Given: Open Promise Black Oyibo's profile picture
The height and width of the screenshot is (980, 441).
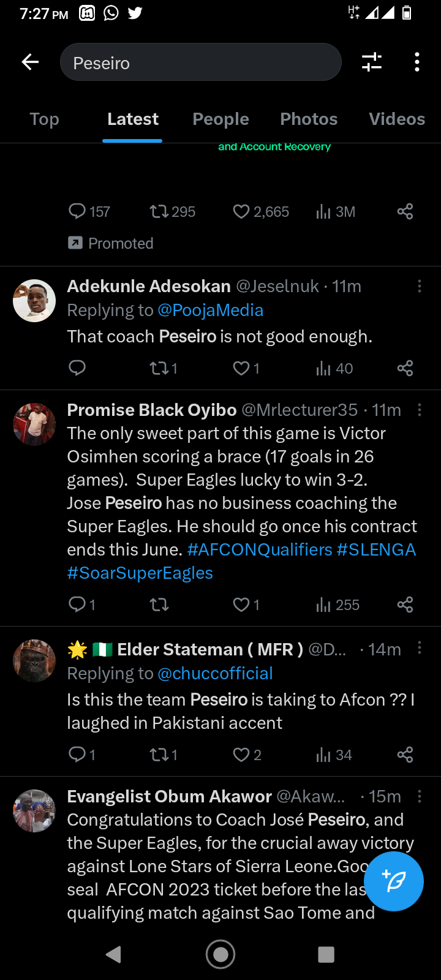Looking at the screenshot, I should [x=34, y=424].
